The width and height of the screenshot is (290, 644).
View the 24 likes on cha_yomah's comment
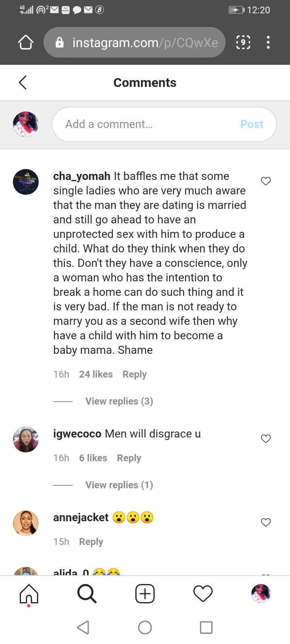[x=96, y=374]
